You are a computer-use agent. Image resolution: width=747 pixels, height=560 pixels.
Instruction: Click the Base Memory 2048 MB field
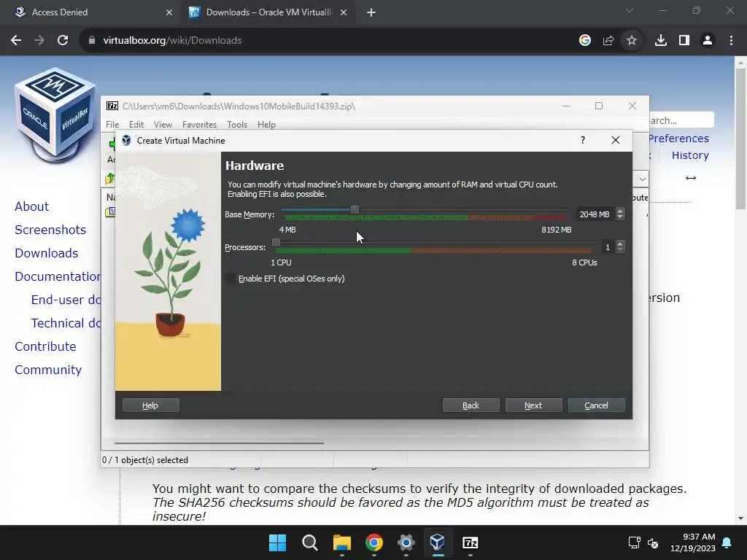coord(595,214)
